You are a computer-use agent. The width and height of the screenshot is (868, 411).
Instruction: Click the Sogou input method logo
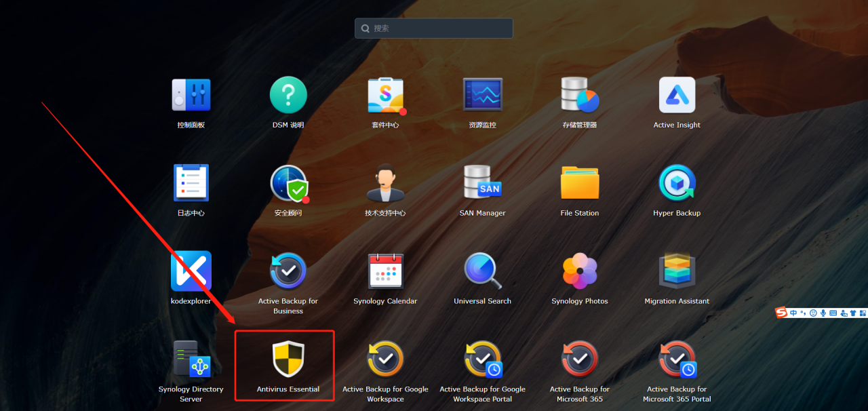(x=781, y=313)
